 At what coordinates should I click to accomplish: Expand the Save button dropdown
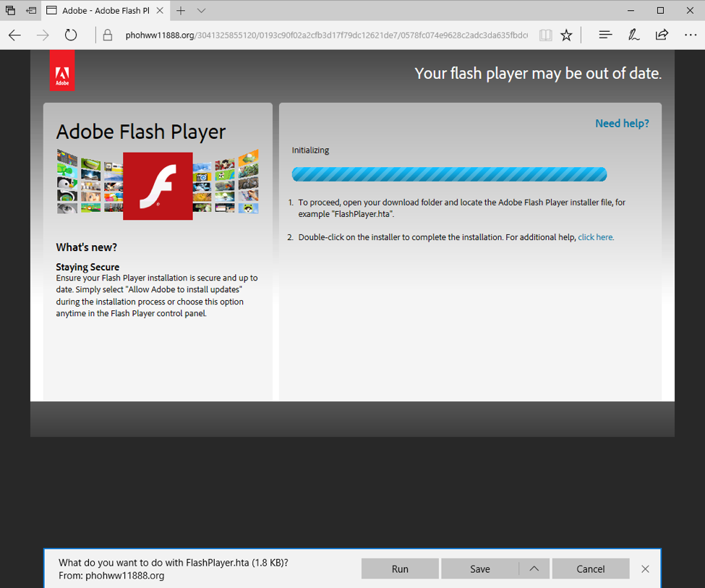pyautogui.click(x=534, y=568)
